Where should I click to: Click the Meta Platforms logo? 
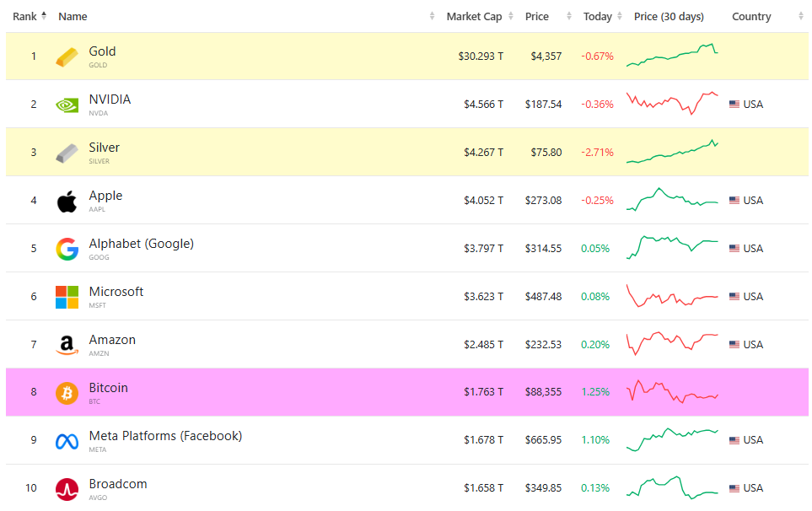(67, 441)
